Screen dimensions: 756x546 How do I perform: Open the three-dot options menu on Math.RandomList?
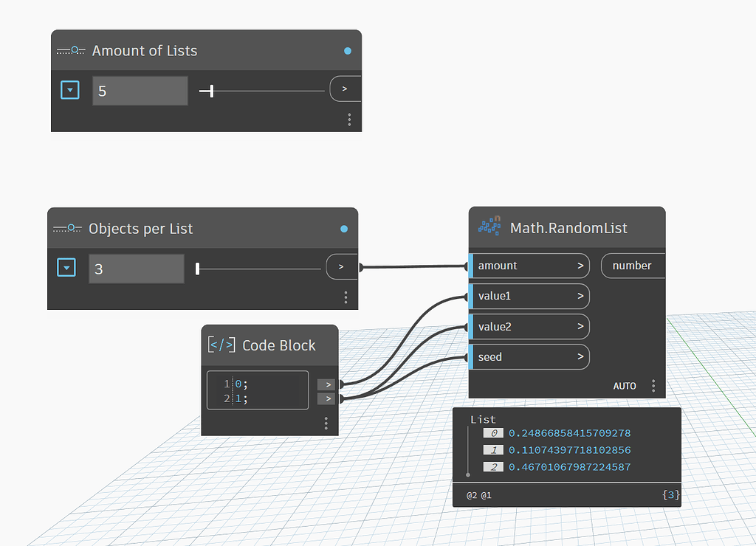point(653,385)
